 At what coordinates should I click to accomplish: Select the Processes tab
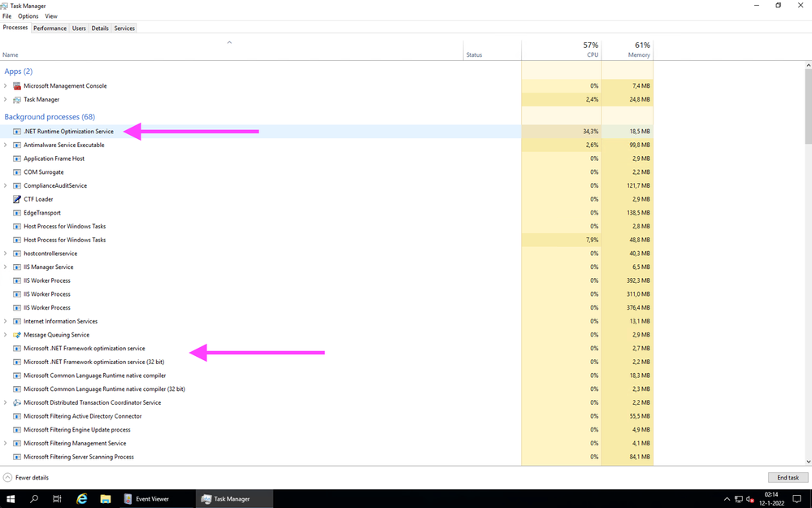[15, 28]
